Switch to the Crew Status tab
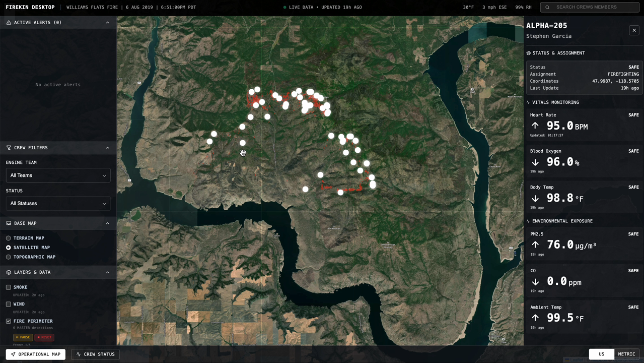The width and height of the screenshot is (644, 363). (95, 354)
